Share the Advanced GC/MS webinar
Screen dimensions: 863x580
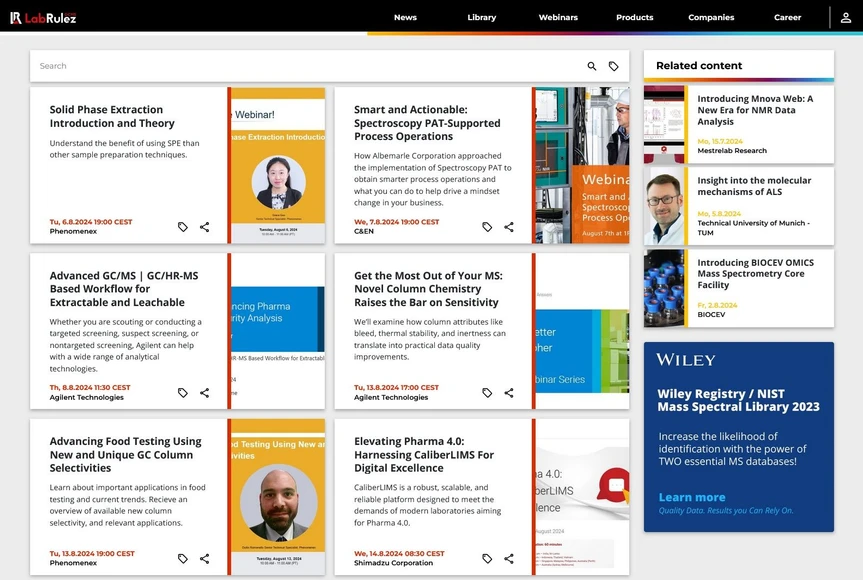[205, 393]
